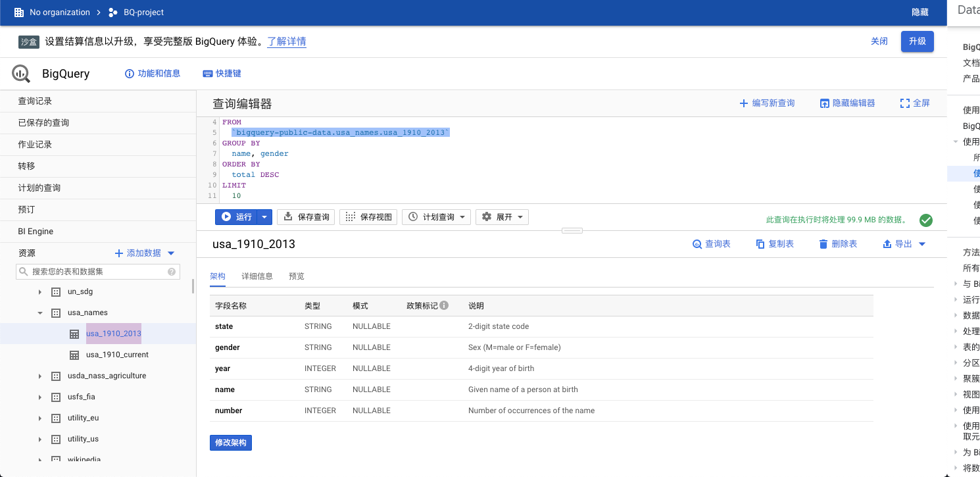
Task: Open the 了解详情 link
Action: tap(287, 41)
